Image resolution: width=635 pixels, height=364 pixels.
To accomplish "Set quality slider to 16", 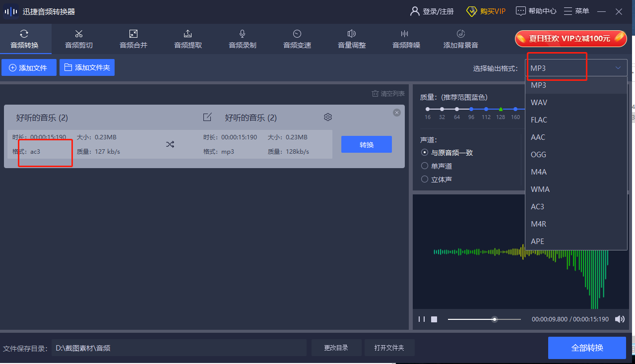I will [428, 109].
